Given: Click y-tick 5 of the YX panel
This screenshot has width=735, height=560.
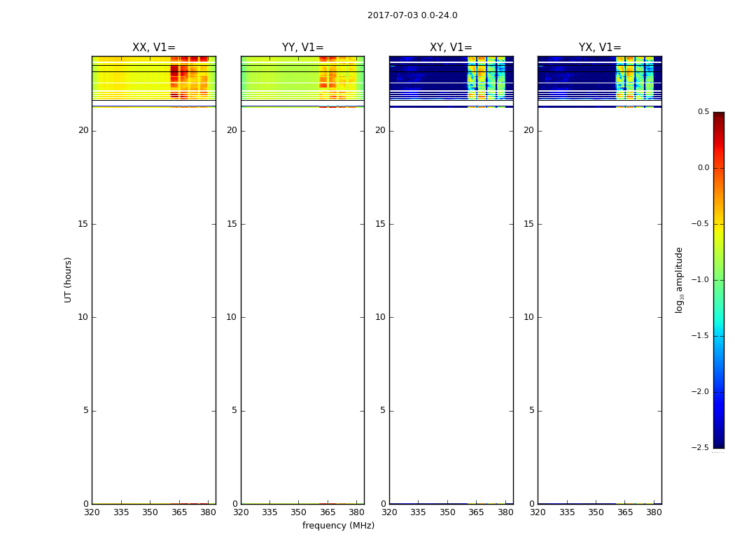Looking at the screenshot, I should point(532,410).
